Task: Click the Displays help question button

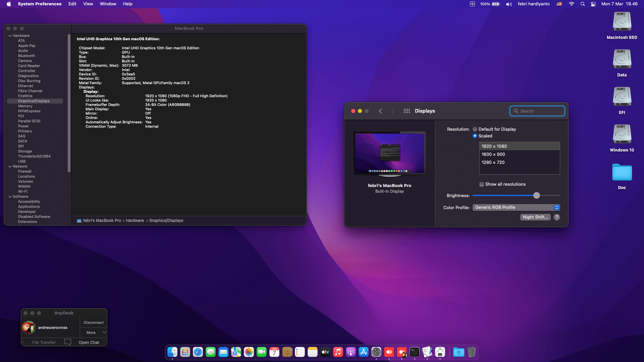Action: [x=557, y=217]
